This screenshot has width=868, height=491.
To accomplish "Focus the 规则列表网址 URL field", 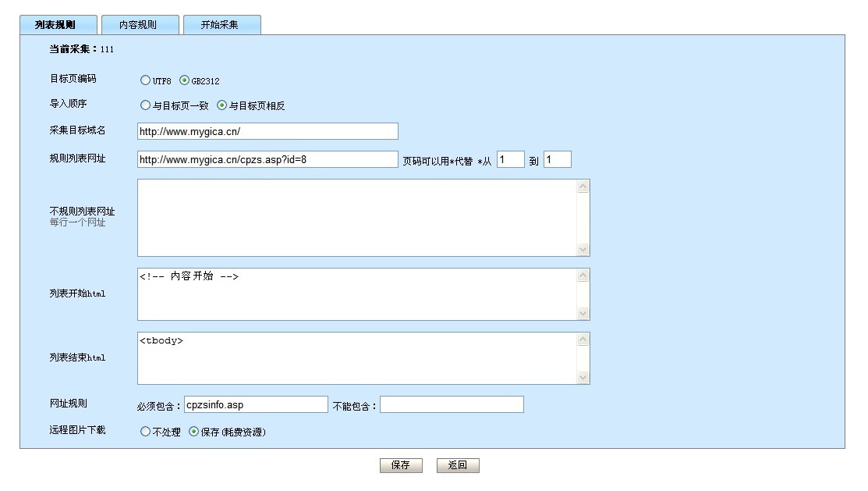I will click(267, 160).
